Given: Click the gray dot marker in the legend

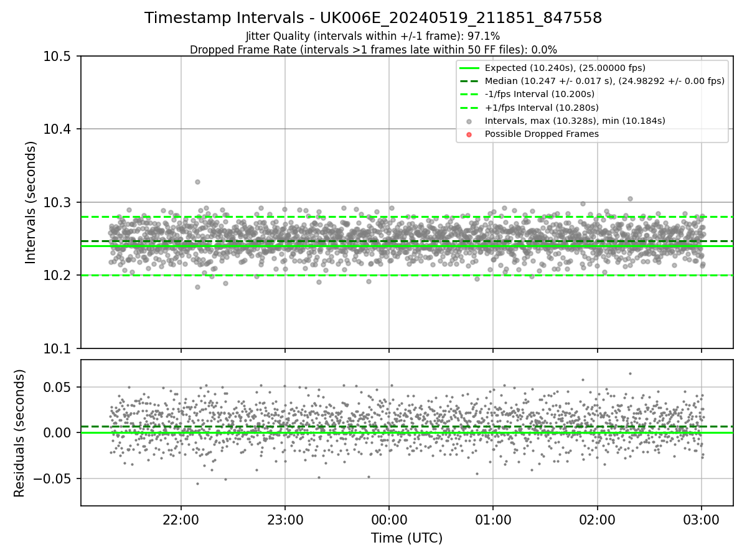Looking at the screenshot, I should click(469, 121).
